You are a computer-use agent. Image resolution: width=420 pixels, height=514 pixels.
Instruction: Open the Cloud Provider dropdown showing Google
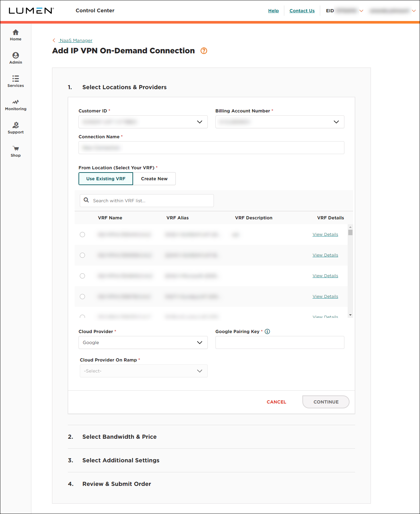click(143, 342)
